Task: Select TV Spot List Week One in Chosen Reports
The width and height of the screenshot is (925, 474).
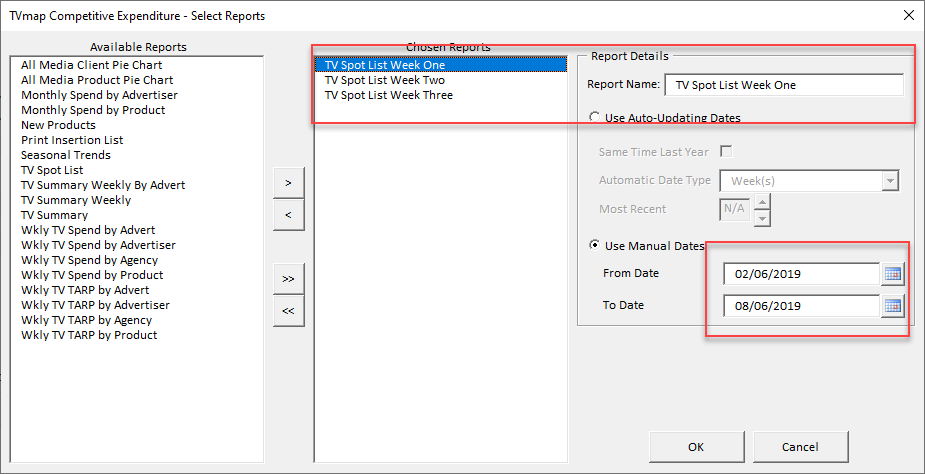Action: click(x=441, y=65)
